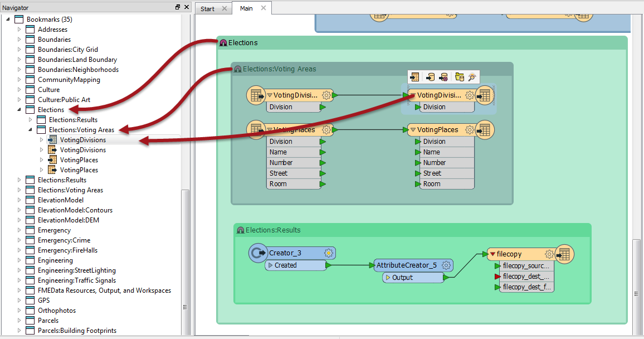Inspect written data with the magnifier icon

472,77
